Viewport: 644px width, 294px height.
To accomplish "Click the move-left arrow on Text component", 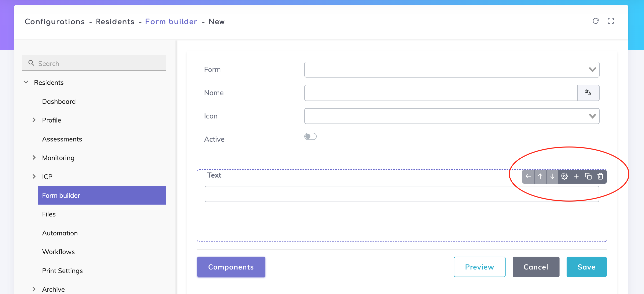I will 528,176.
